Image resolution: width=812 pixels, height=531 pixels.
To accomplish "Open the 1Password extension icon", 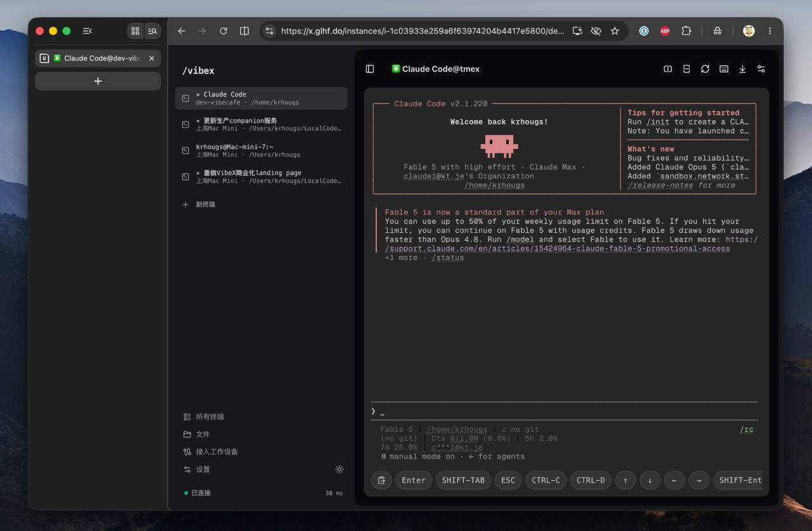I will (644, 30).
